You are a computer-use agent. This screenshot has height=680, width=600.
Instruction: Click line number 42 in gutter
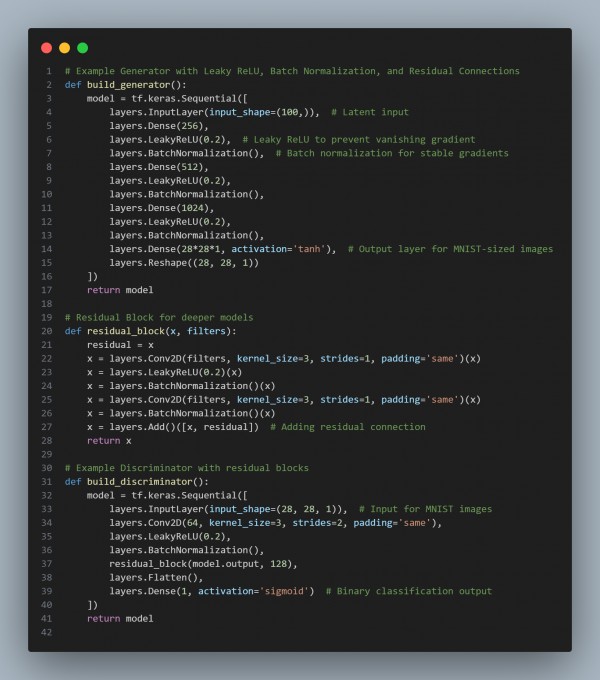tap(46, 632)
